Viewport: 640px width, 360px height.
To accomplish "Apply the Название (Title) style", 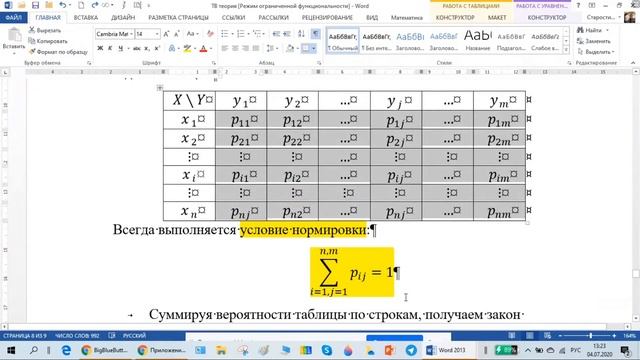I will point(478,41).
